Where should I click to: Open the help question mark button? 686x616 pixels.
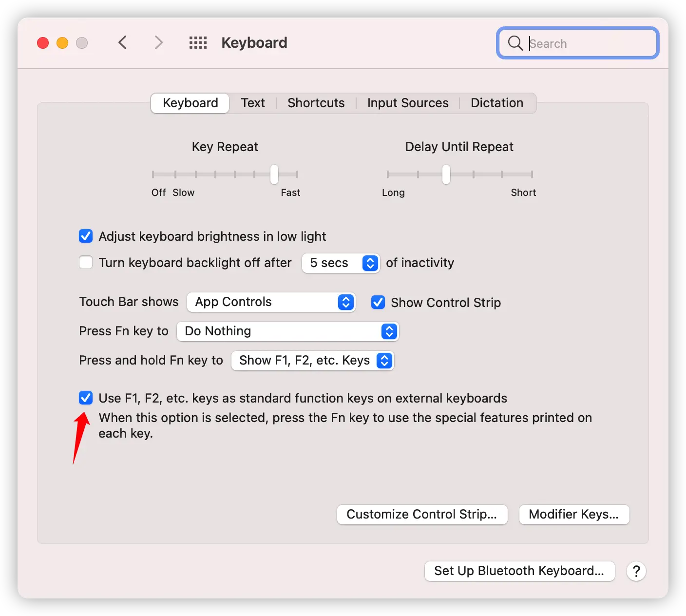(636, 571)
